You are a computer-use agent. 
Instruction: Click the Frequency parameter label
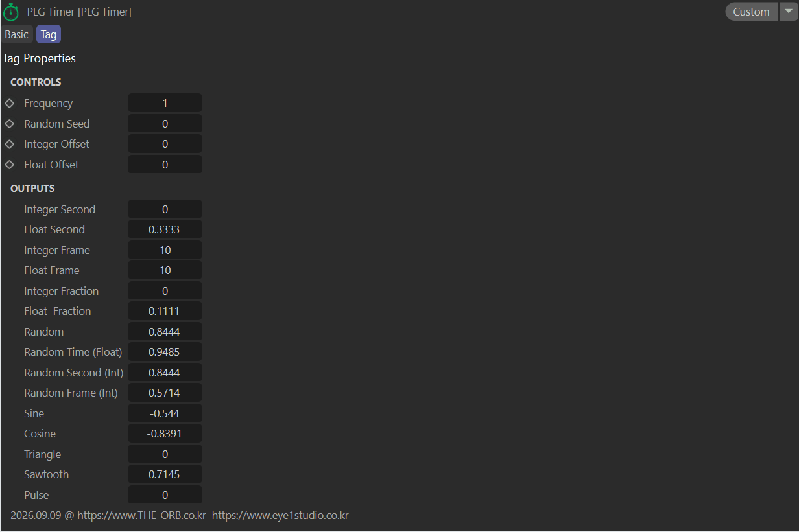48,103
